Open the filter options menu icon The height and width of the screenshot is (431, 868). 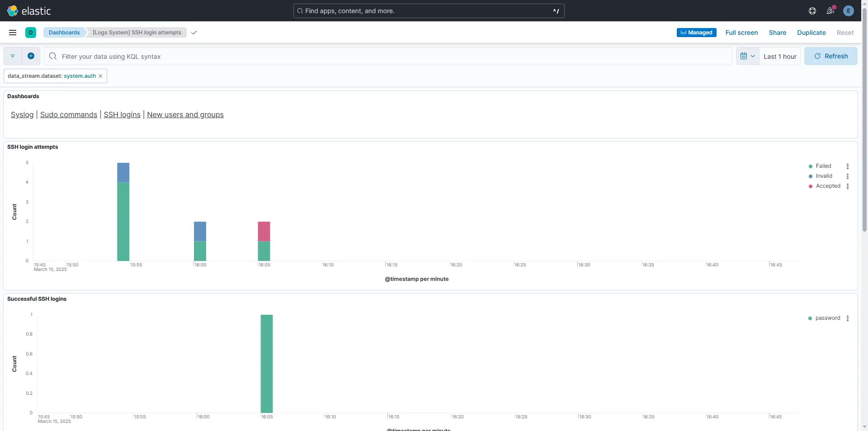13,56
